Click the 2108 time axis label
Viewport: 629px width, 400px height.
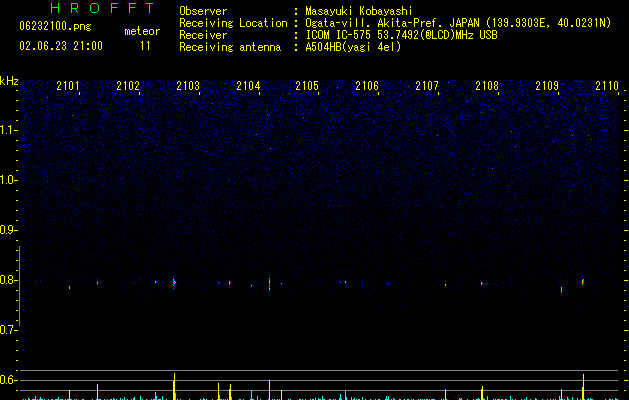[x=487, y=85]
